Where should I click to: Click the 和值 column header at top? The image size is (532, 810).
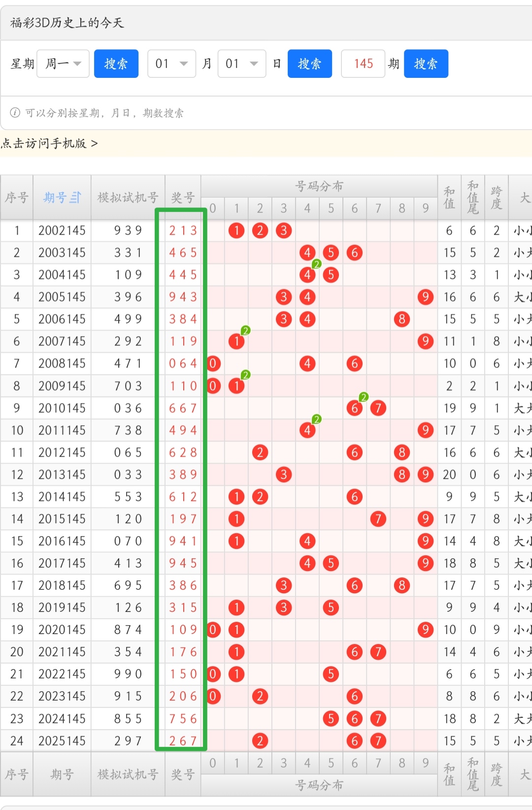point(449,198)
